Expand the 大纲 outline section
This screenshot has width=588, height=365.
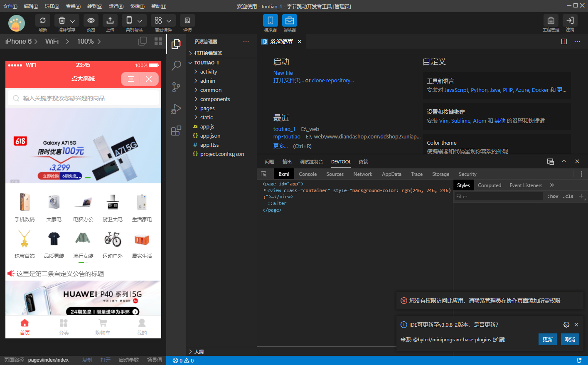pos(199,352)
